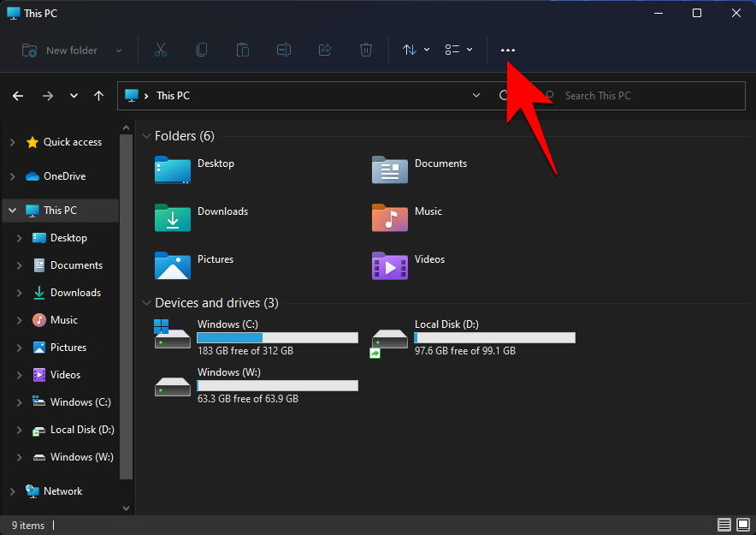This screenshot has height=535, width=756.
Task: Click the Windows (C:) disk usage bar
Action: [276, 337]
